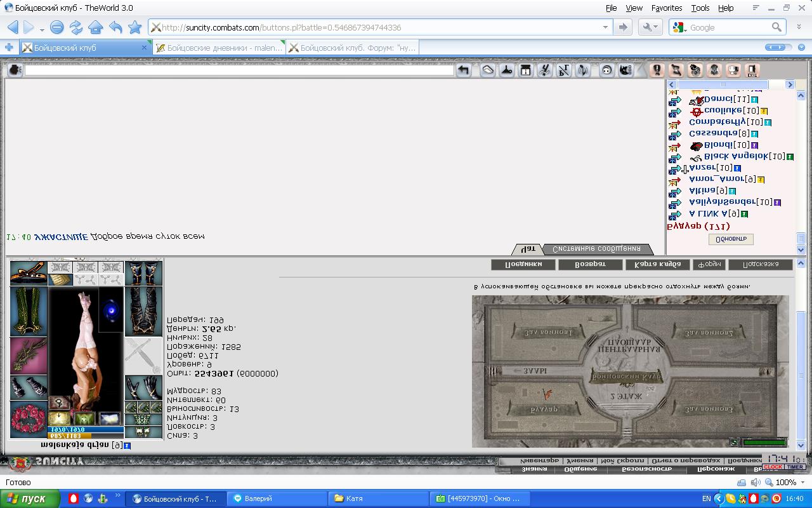Screen dimensions: 812x508
Task: Click the Зал воинов 2 location on the map
Action: tap(707, 333)
